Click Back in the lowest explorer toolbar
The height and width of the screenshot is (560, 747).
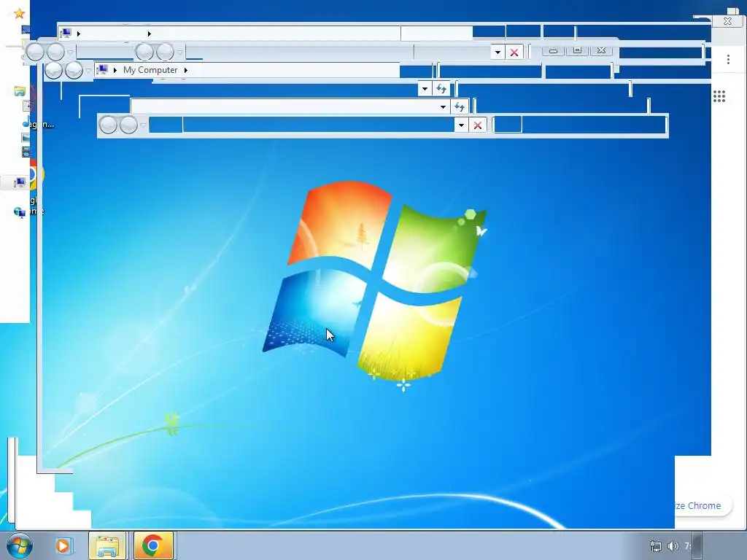pyautogui.click(x=108, y=125)
